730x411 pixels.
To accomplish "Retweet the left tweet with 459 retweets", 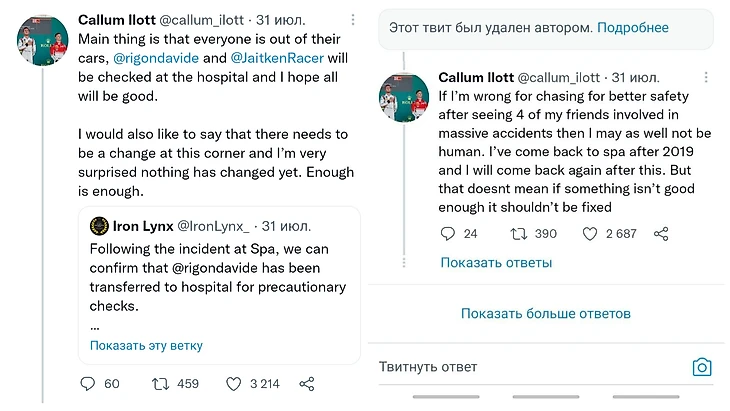I will pyautogui.click(x=158, y=384).
